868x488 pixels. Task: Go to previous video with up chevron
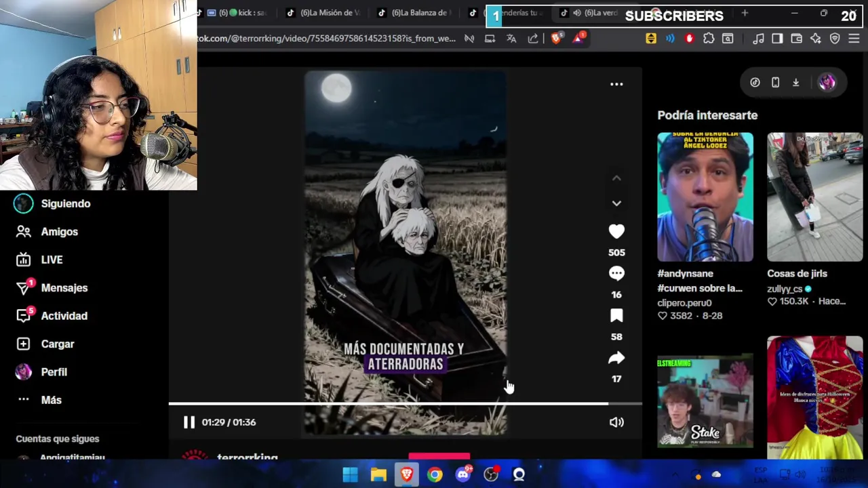(x=616, y=178)
